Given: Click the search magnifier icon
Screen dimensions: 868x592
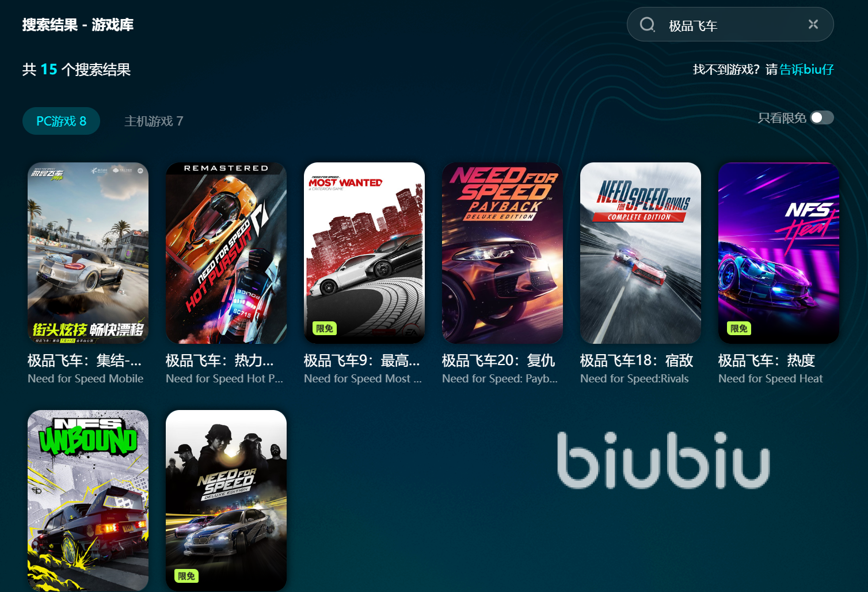Looking at the screenshot, I should [x=648, y=24].
